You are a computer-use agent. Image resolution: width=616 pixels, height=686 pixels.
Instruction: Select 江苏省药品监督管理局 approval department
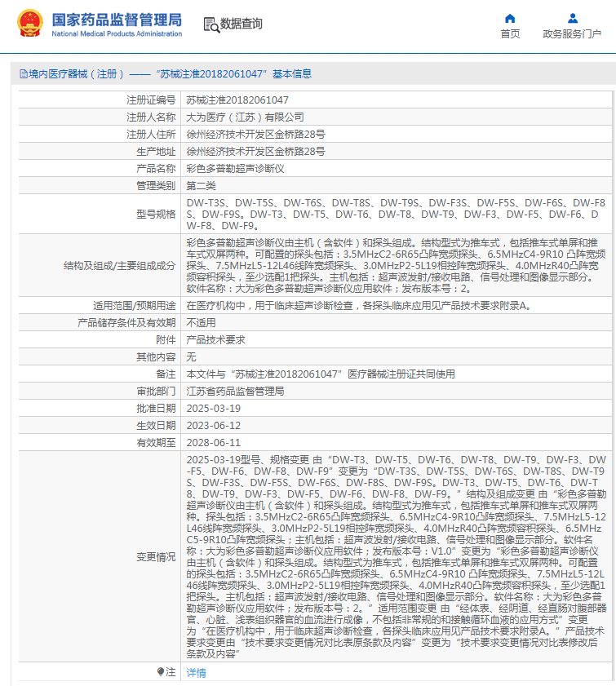(235, 391)
